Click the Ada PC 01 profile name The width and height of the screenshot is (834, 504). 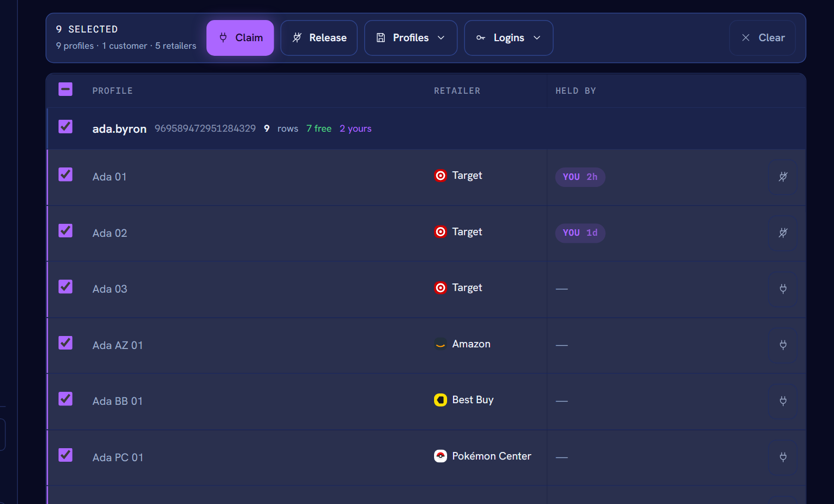118,458
